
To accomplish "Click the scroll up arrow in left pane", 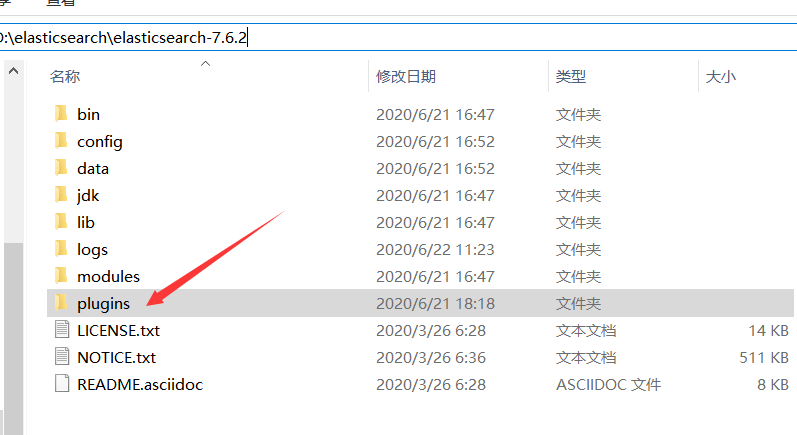I will click(14, 71).
